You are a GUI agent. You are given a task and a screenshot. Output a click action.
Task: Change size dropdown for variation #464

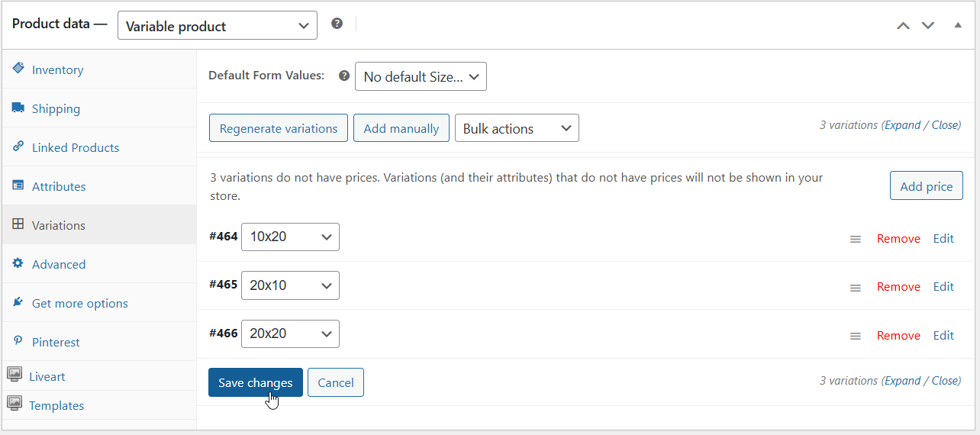290,237
